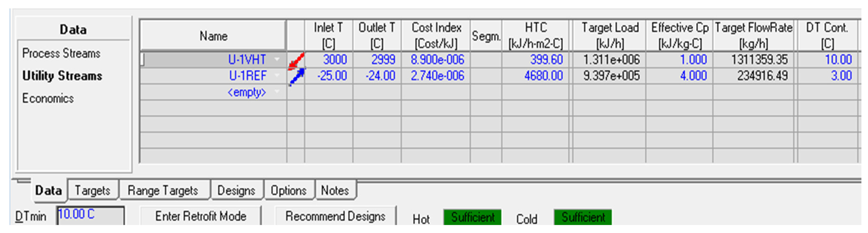
Task: Click cost index value 2.740e-006
Action: [437, 76]
